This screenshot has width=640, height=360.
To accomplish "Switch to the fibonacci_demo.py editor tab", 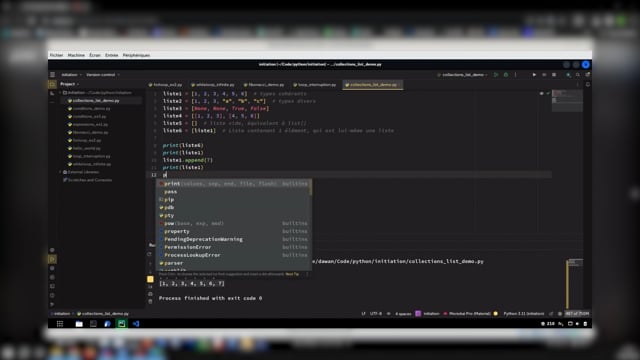I will point(264,84).
